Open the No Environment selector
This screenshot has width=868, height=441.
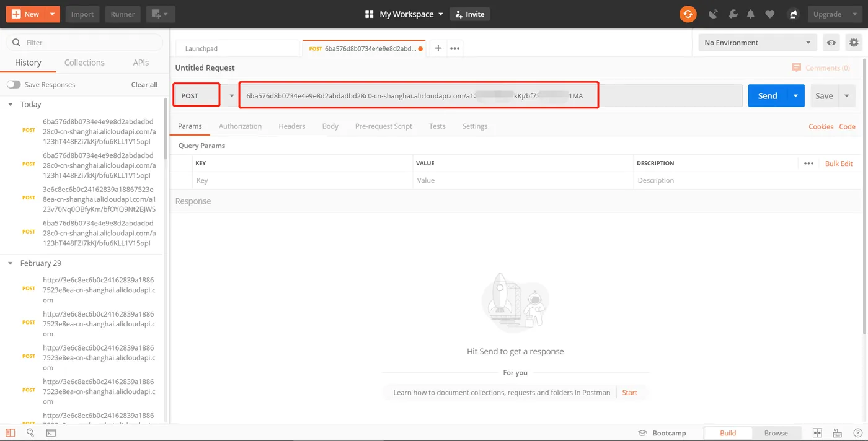tap(757, 43)
